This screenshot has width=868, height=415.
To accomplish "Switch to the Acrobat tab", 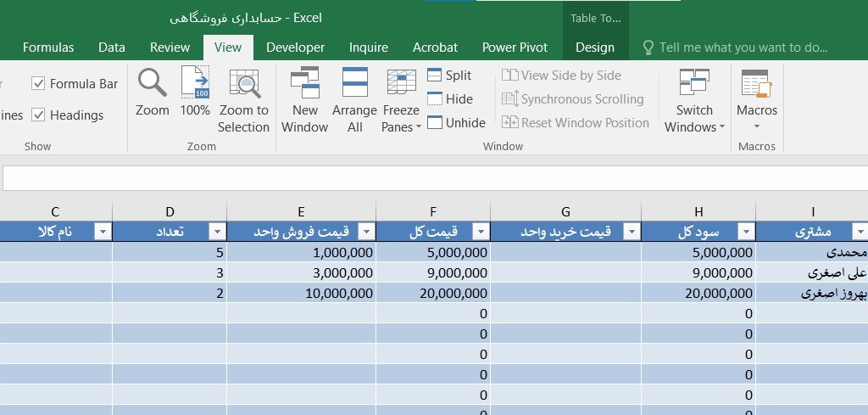I will tap(435, 48).
